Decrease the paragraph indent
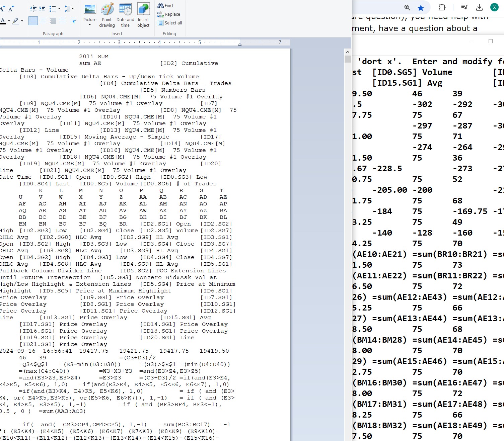The height and width of the screenshot is (441, 504). (33, 9)
